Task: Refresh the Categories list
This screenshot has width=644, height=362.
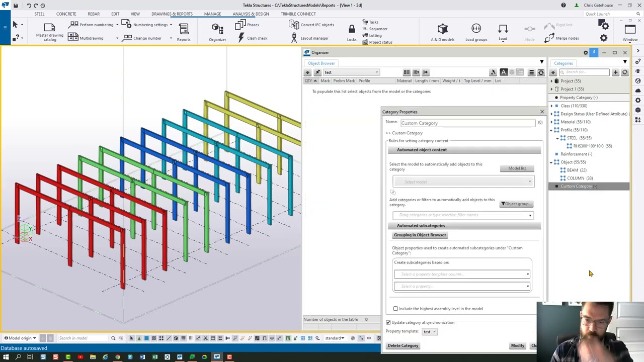Action: coord(625,72)
